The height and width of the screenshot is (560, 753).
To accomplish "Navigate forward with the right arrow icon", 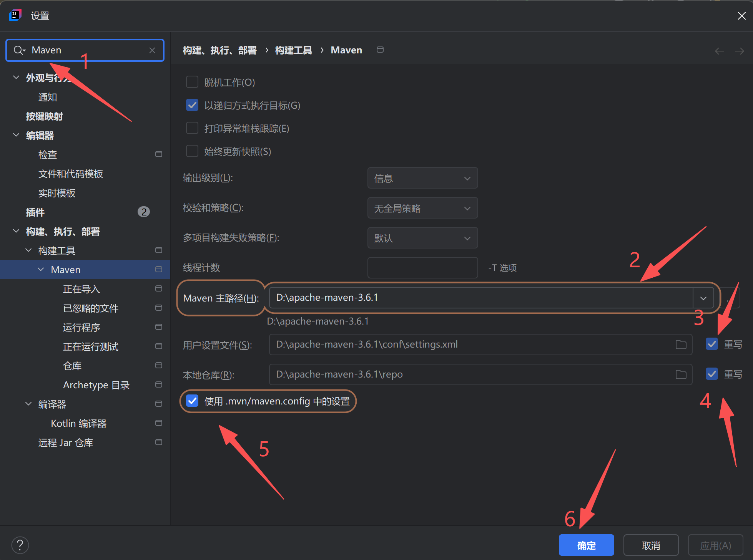I will (739, 51).
